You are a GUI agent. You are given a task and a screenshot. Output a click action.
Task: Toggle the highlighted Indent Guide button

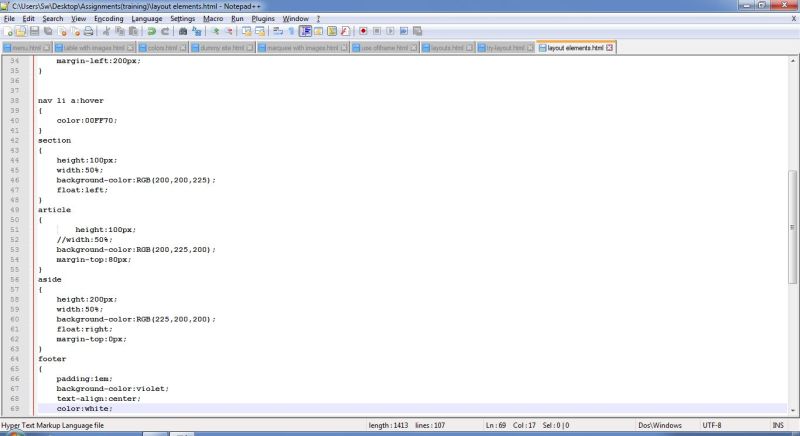tap(305, 31)
